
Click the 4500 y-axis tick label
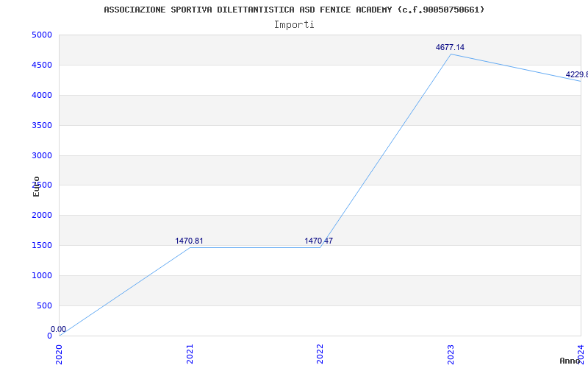(x=42, y=65)
